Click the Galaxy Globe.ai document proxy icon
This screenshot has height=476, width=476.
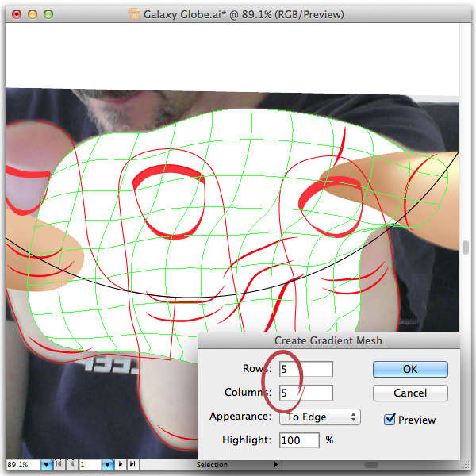134,14
